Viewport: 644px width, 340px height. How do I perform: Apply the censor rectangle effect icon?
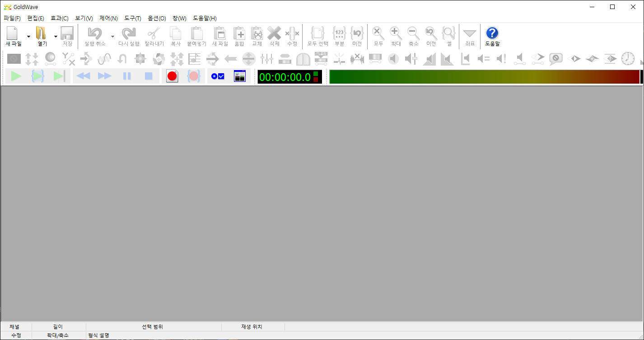click(x=14, y=58)
